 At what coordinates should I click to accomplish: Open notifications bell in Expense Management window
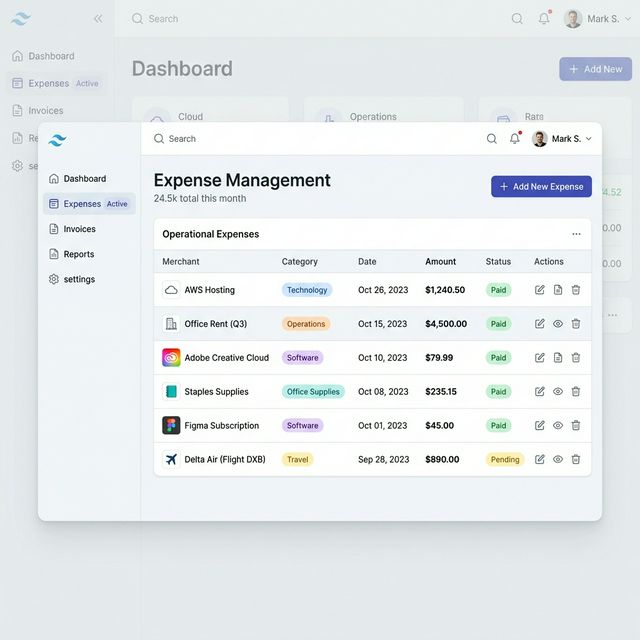click(515, 139)
